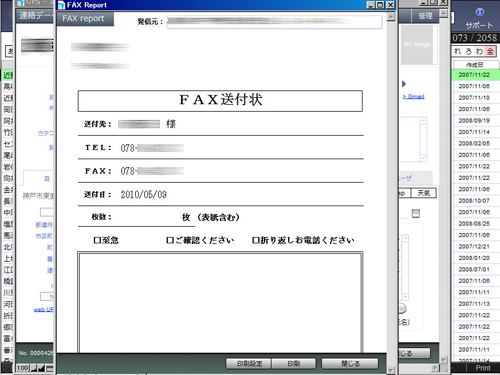Click background window's horizontal scroll right arrow
Image resolution: width=500 pixels, height=375 pixels.
pos(435,368)
